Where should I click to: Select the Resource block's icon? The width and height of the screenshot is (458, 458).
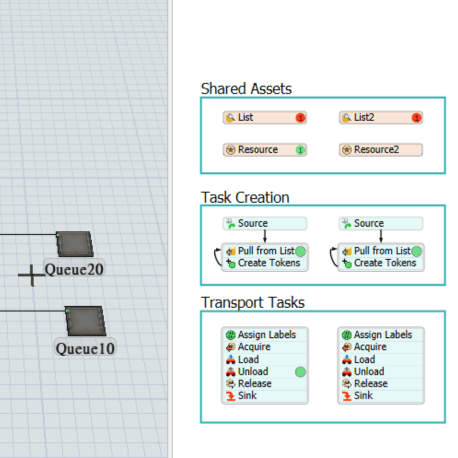[x=230, y=150]
